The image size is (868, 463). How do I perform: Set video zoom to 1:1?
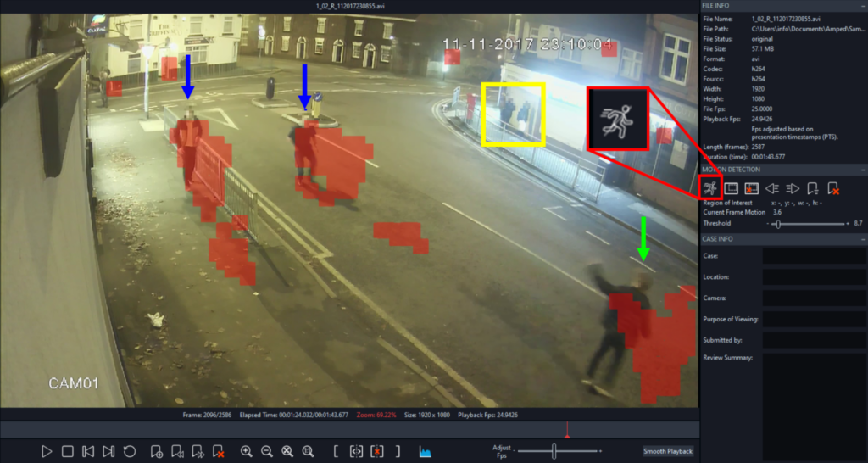click(309, 451)
